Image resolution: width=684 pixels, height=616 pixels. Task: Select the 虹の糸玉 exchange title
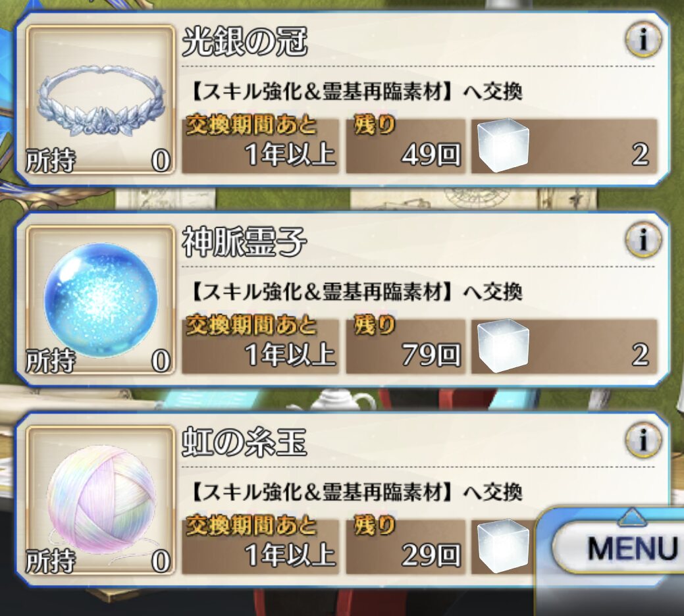click(244, 442)
